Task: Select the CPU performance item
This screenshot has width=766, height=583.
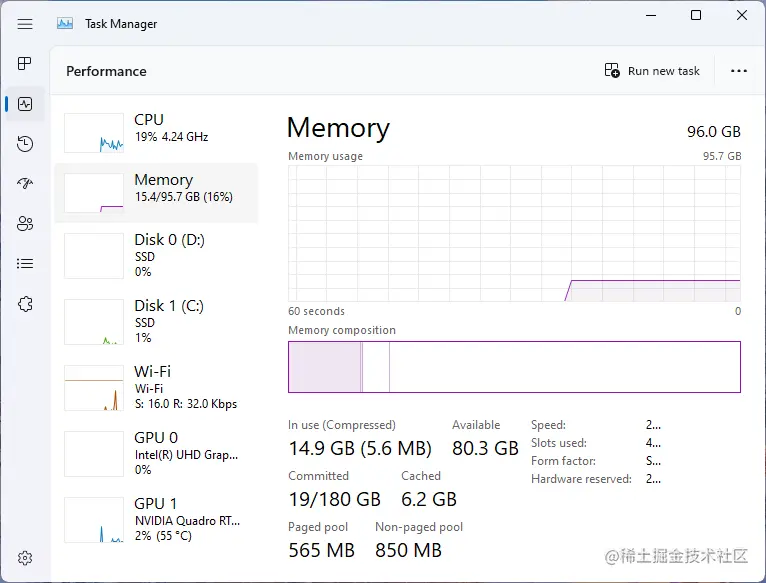Action: click(156, 132)
